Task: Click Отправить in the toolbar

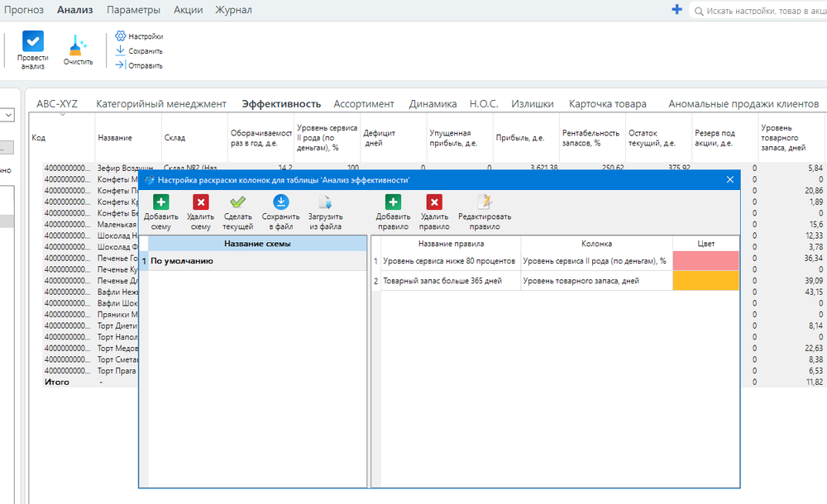Action: pos(140,65)
